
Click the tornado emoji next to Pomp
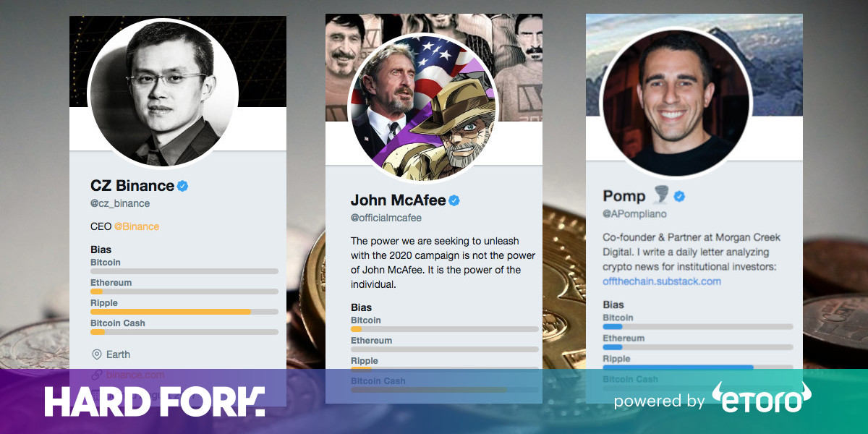(x=660, y=195)
